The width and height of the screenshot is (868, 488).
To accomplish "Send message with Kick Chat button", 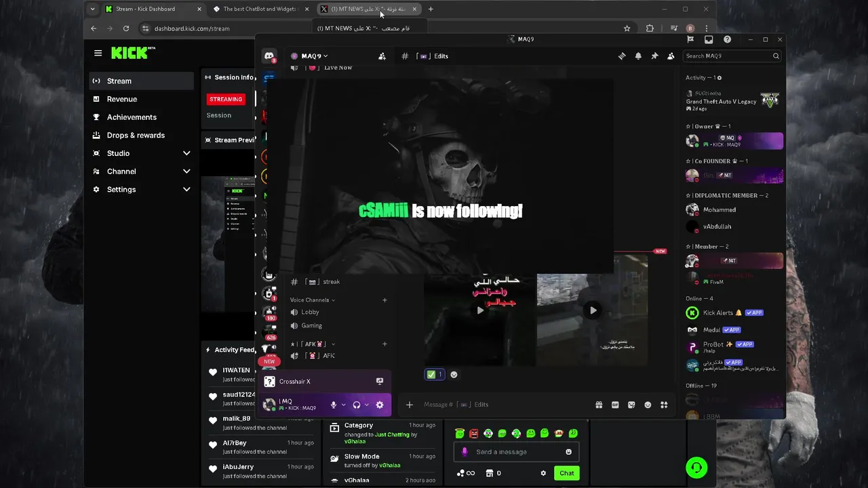I will 567,473.
